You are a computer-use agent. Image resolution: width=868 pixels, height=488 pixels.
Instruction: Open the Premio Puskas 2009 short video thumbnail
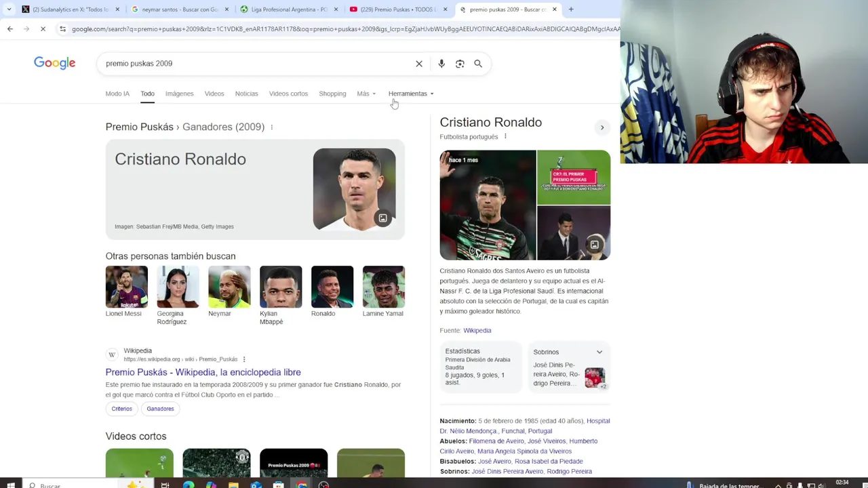click(294, 464)
